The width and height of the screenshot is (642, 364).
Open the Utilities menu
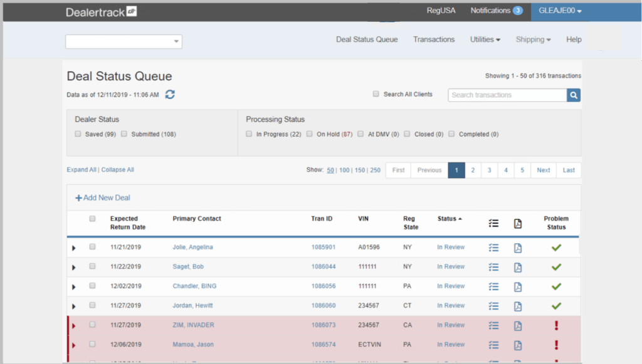click(485, 39)
